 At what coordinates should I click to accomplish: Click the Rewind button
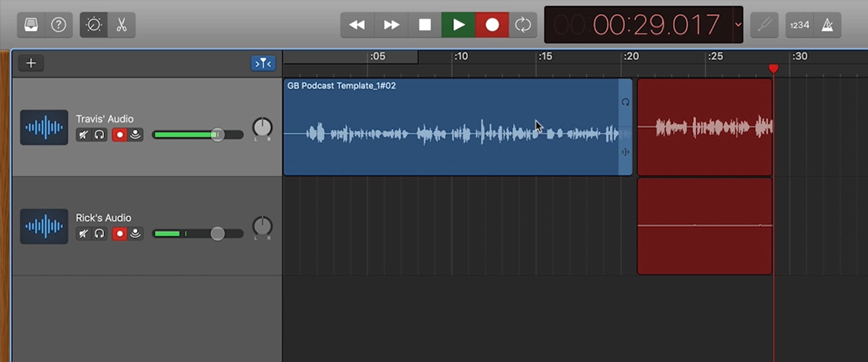[357, 25]
